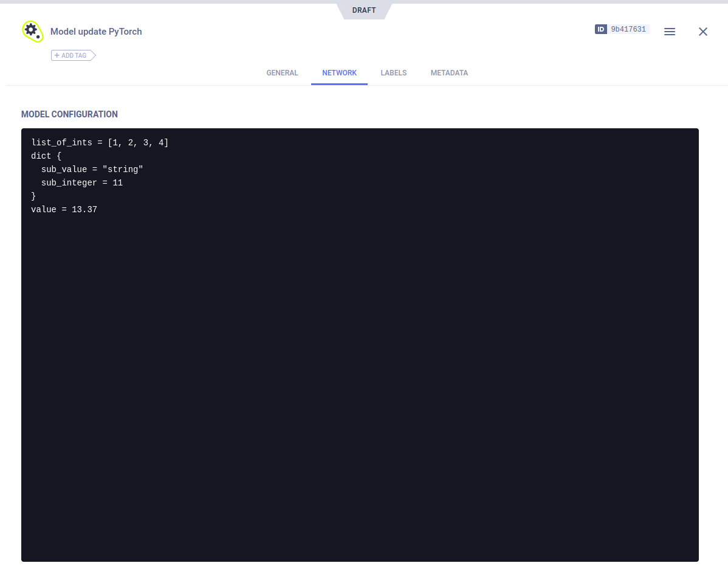Viewport: 728px width, 577px height.
Task: Open the LABELS tab
Action: coord(393,72)
